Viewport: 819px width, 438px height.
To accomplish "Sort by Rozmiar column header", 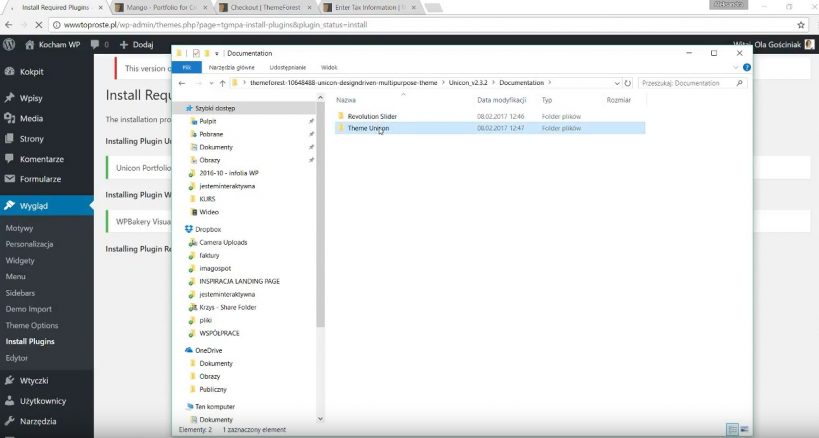I will (x=618, y=100).
